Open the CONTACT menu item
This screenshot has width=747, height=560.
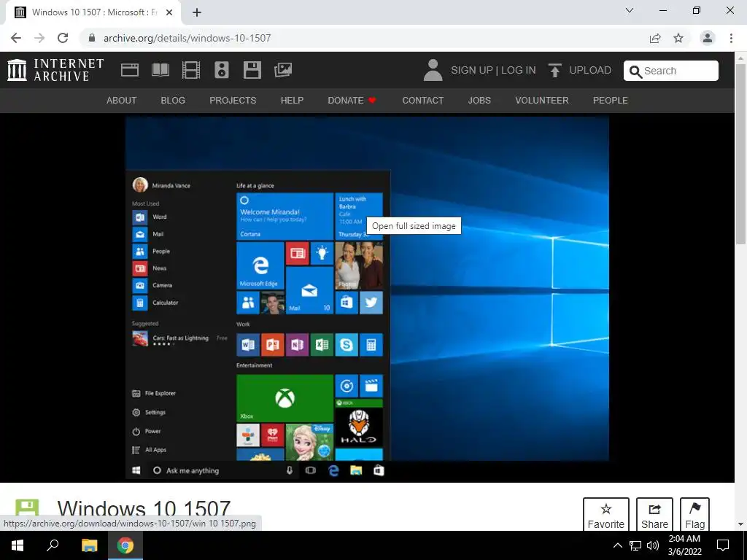point(422,101)
